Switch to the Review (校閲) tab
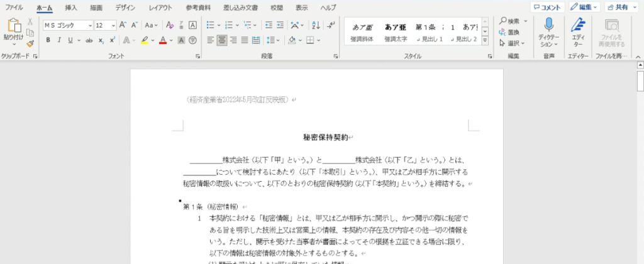 pos(277,8)
